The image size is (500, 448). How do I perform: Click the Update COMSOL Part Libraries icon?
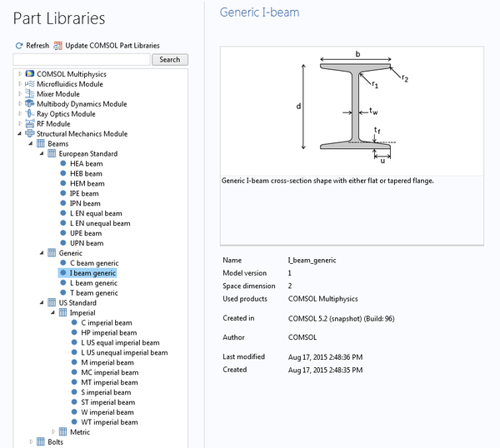coord(57,46)
